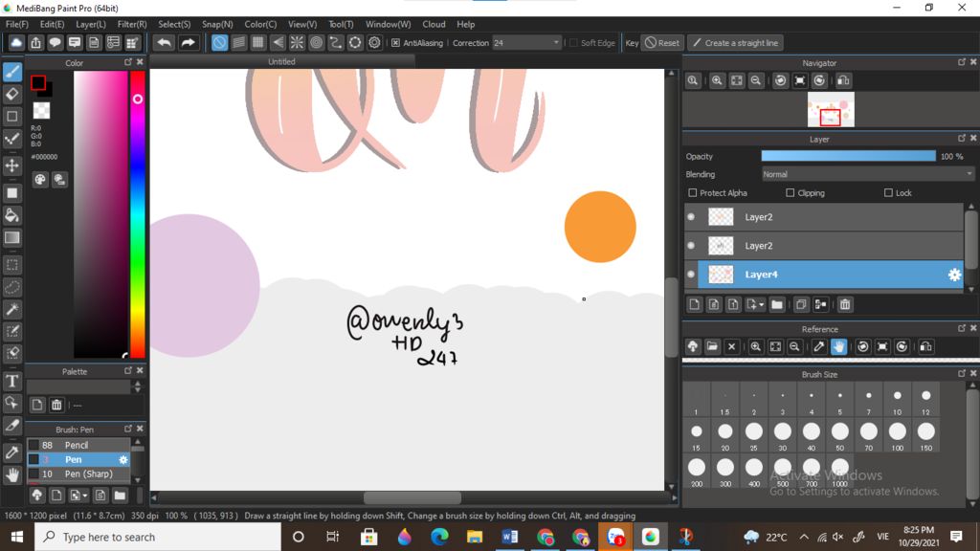980x551 pixels.
Task: Click the Undo arrow
Action: click(165, 42)
